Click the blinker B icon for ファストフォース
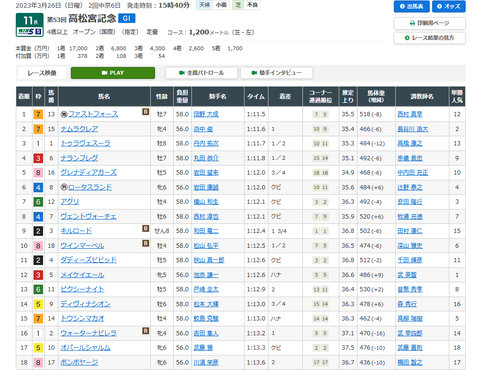The height and width of the screenshot is (376, 480). point(145,112)
